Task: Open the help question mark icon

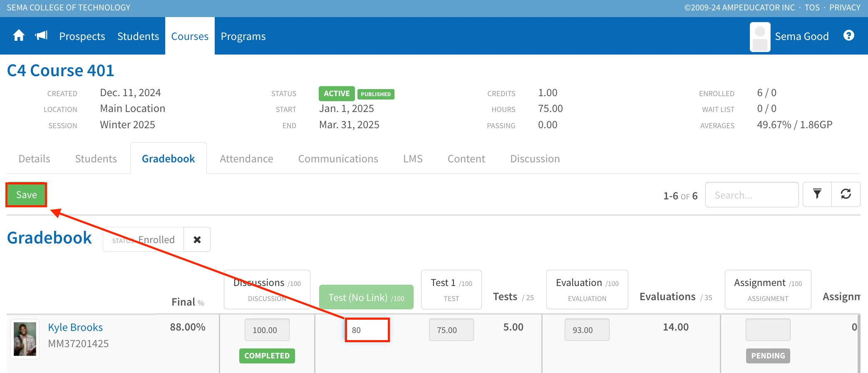Action: (849, 35)
